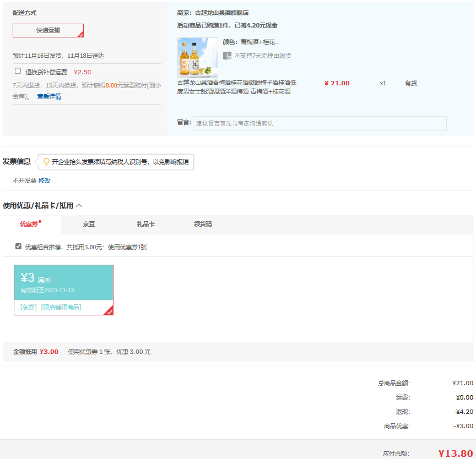
Task: Click 修改 to edit invoice info
Action: pyautogui.click(x=44, y=181)
